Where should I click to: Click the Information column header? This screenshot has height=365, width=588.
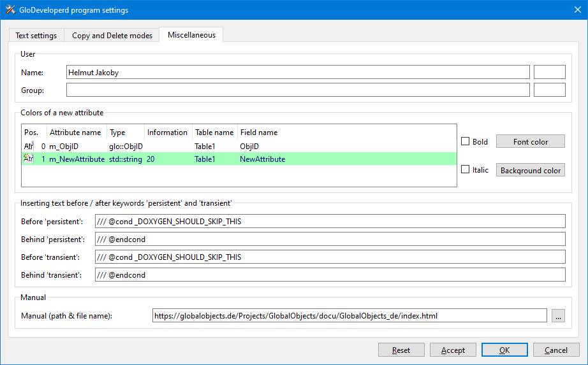tap(168, 132)
